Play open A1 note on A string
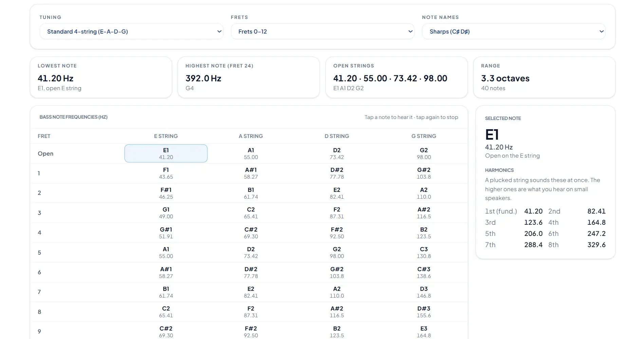 pyautogui.click(x=251, y=154)
